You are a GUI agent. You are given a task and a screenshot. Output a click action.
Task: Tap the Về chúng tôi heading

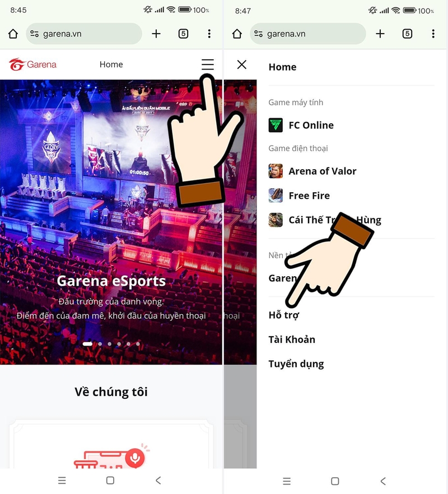111,392
